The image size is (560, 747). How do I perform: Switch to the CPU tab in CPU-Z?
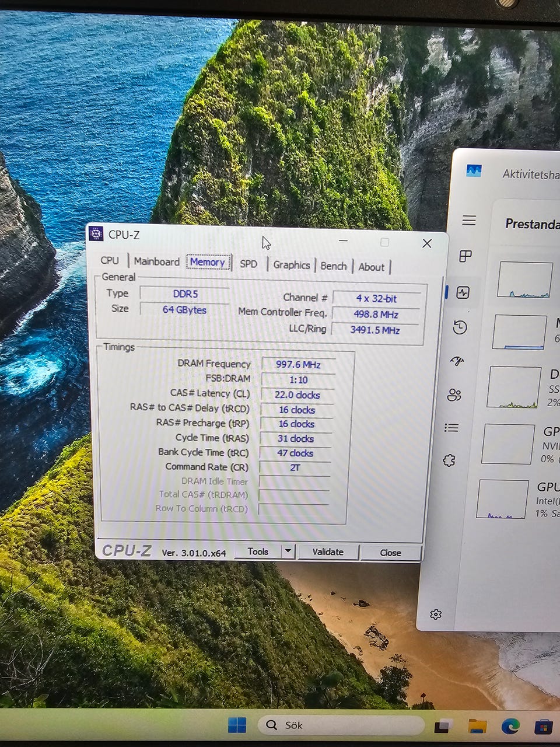110,261
